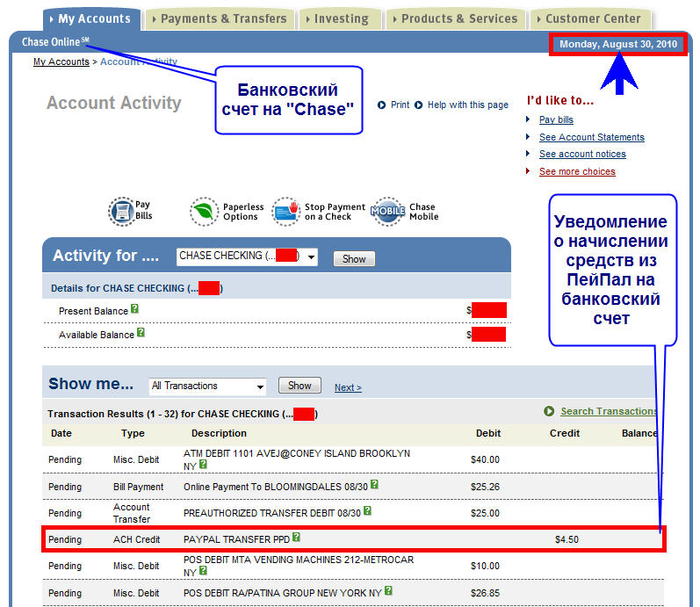Open the Payments & Transfers tab
This screenshot has height=607, width=700.
pos(220,19)
